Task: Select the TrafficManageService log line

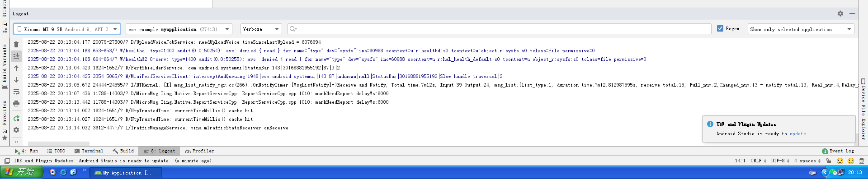Action: (158, 128)
